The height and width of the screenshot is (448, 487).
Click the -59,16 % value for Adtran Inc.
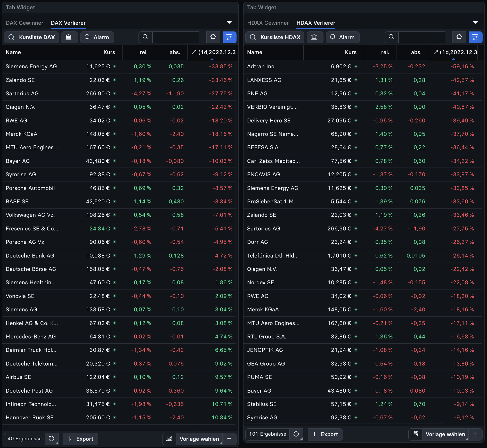(462, 67)
